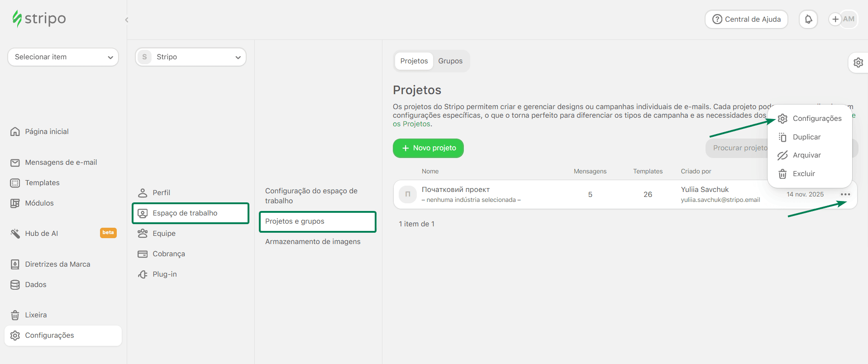
Task: Open Diretrizes da Marca
Action: (x=57, y=264)
